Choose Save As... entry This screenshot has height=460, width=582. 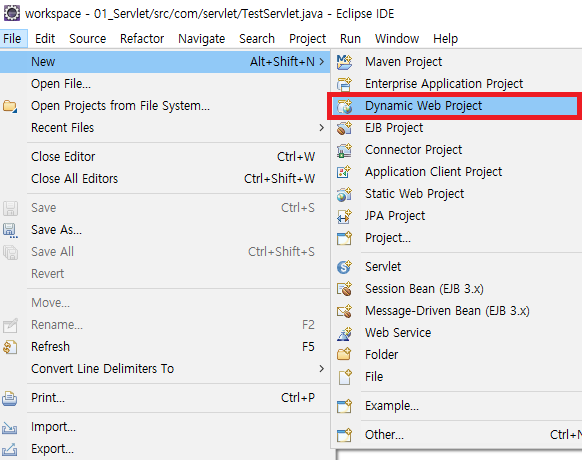coord(165,230)
